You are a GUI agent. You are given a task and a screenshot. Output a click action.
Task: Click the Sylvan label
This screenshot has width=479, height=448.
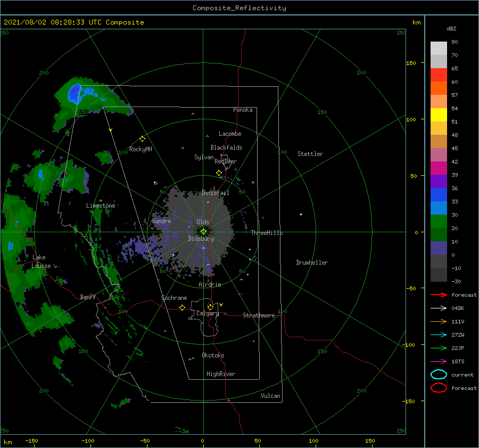click(204, 157)
